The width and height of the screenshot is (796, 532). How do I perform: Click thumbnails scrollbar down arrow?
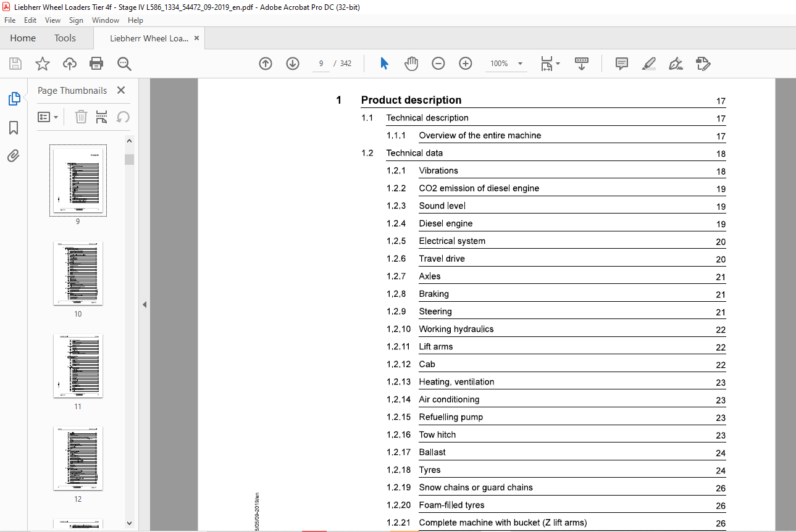[129, 523]
